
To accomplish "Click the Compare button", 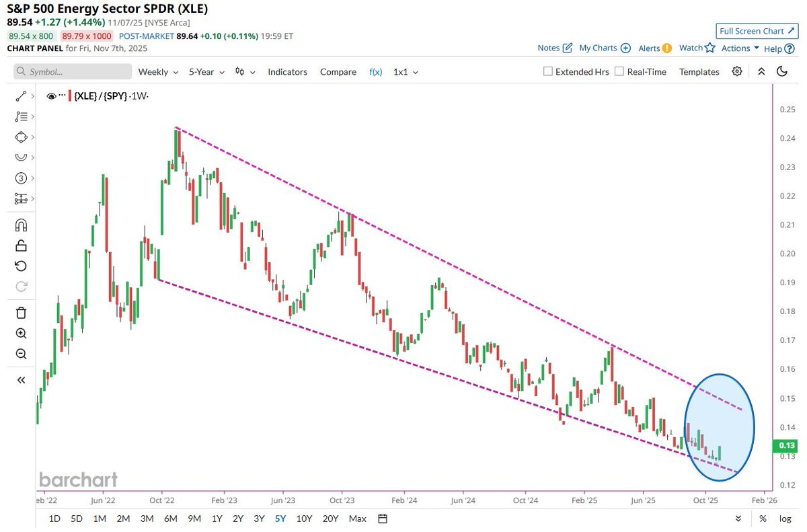I will point(338,72).
